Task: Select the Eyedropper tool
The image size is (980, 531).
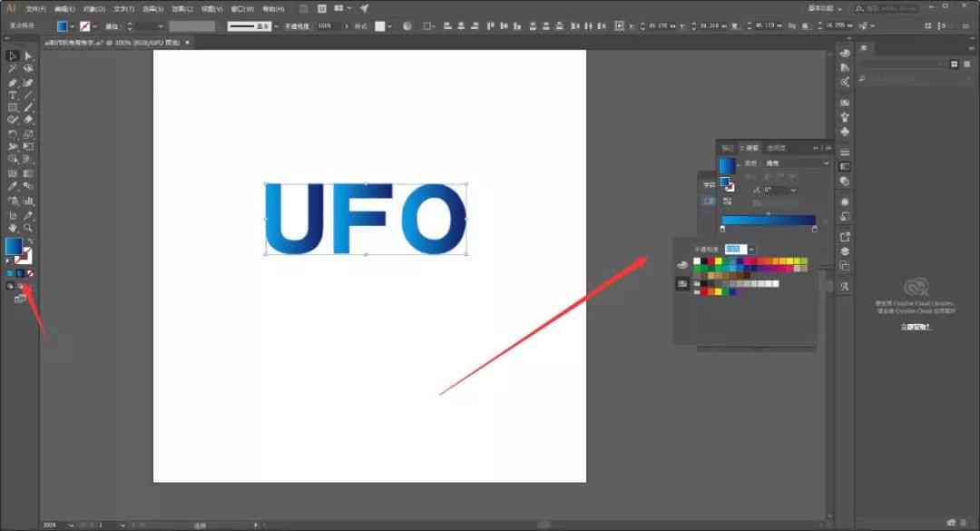Action: [13, 186]
